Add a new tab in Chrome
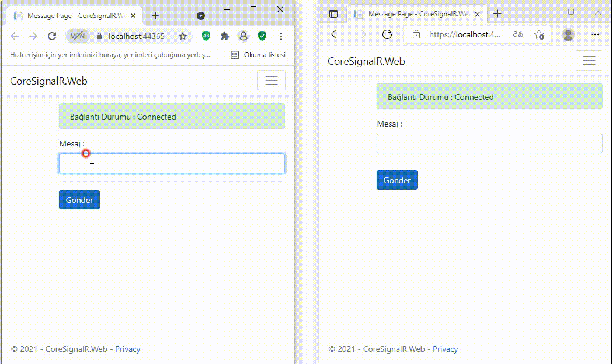The height and width of the screenshot is (364, 612). [155, 16]
